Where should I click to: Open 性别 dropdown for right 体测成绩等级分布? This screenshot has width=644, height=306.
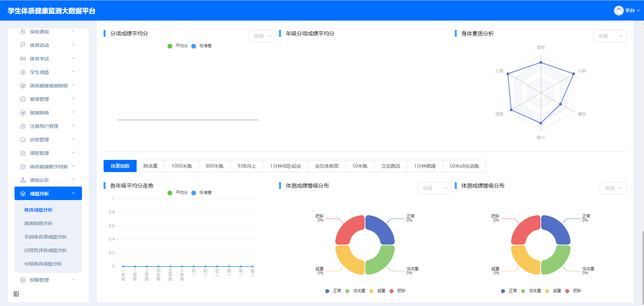pyautogui.click(x=613, y=188)
